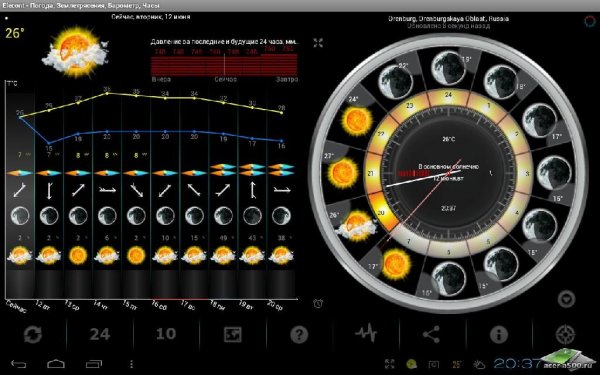Tap the large 26° current temperature
Screen dimensions: 600x375
point(15,33)
